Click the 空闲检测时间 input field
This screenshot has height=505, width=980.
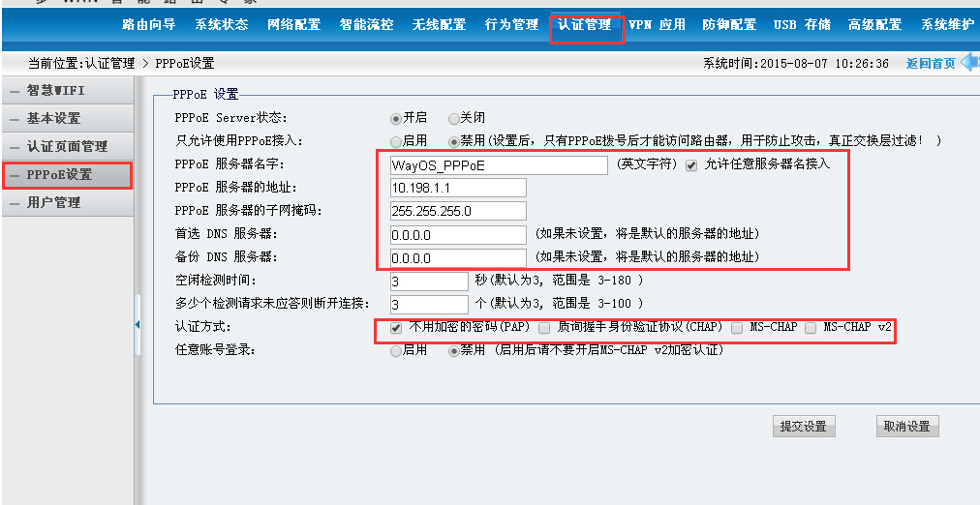(429, 282)
